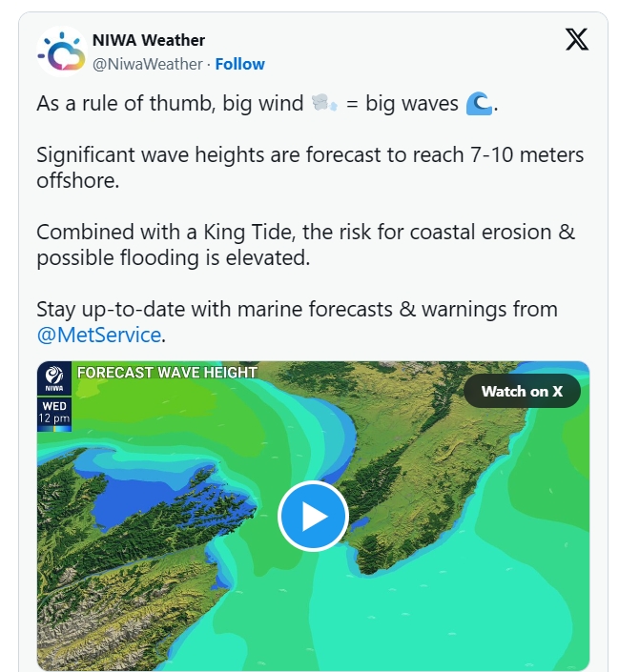
Task: Play the forecast wave height video
Action: (x=313, y=516)
